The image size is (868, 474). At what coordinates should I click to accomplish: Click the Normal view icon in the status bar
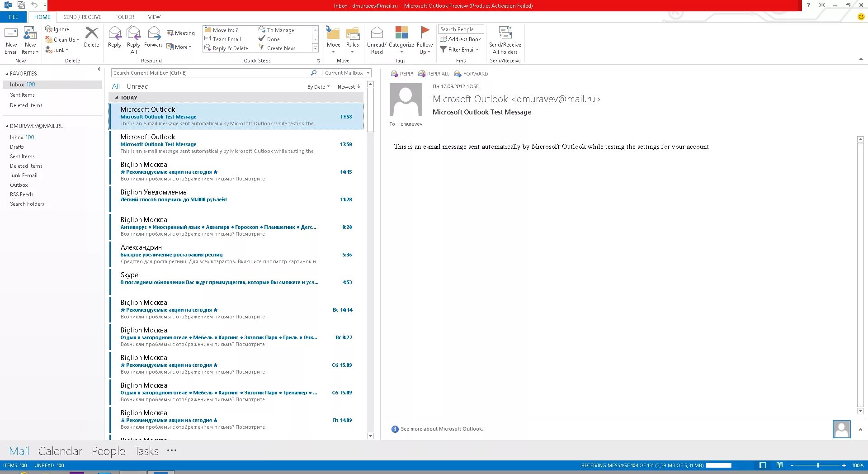click(763, 465)
